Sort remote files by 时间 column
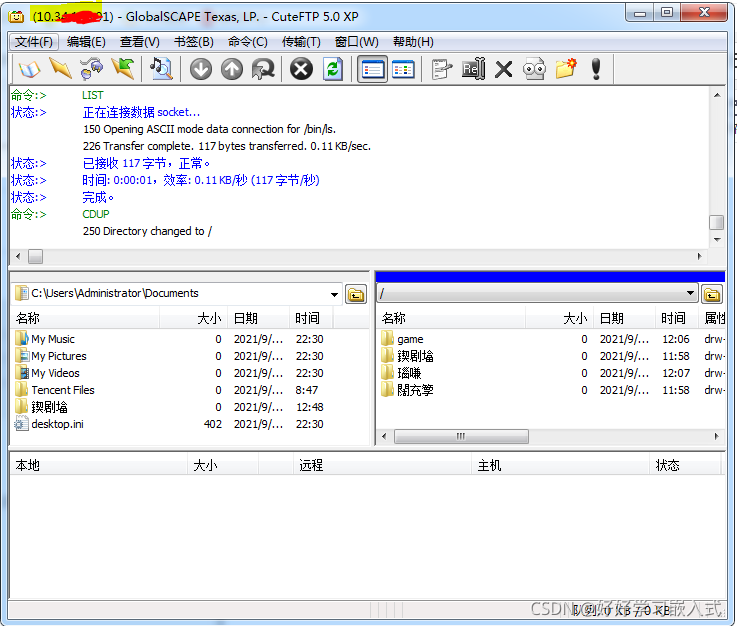 tap(677, 318)
